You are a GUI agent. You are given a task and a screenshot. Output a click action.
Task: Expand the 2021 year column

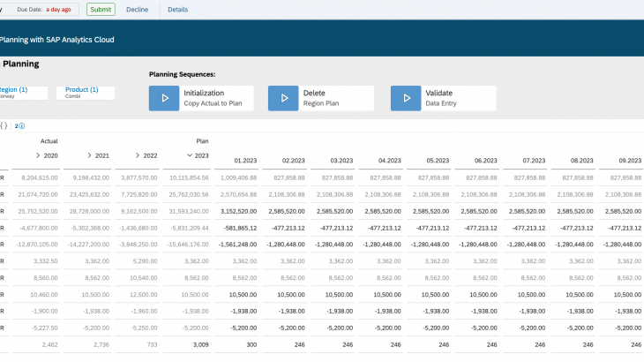pyautogui.click(x=89, y=155)
